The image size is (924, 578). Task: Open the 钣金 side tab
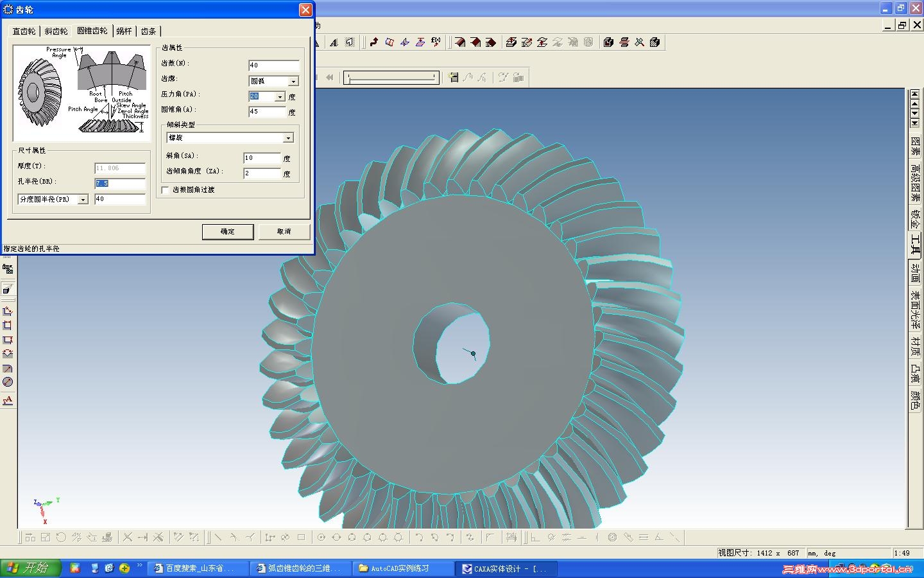tap(915, 220)
